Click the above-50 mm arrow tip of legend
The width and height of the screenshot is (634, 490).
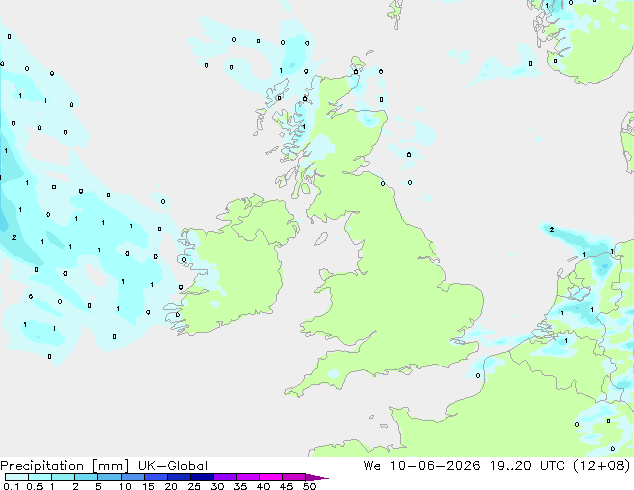click(317, 477)
